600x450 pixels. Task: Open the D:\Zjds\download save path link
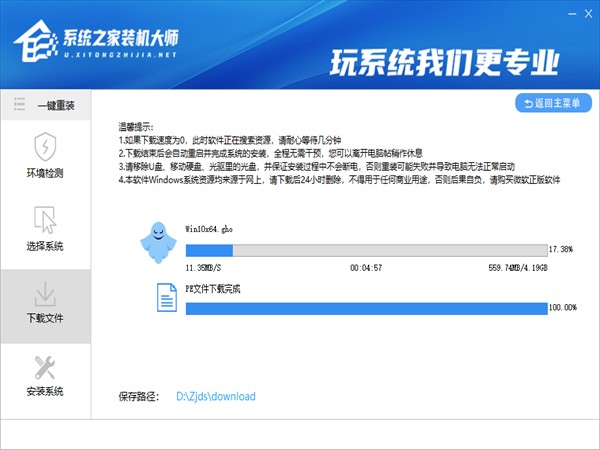[x=216, y=397]
